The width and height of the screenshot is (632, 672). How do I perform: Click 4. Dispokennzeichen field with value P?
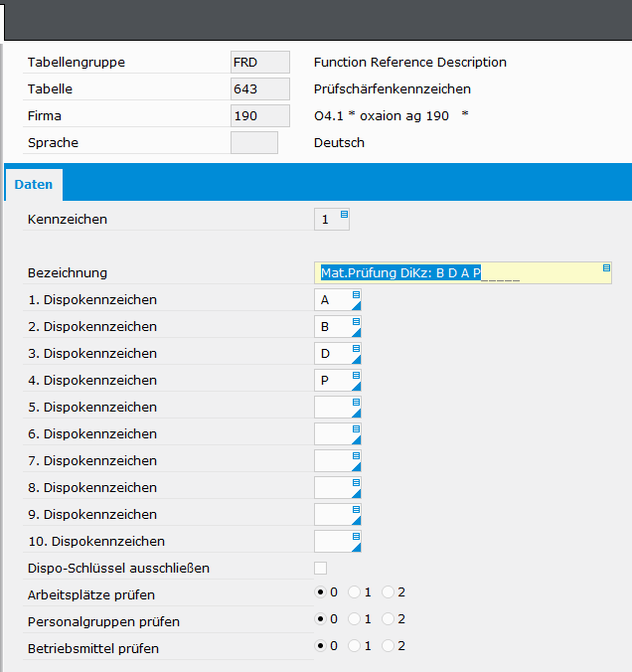pyautogui.click(x=338, y=380)
